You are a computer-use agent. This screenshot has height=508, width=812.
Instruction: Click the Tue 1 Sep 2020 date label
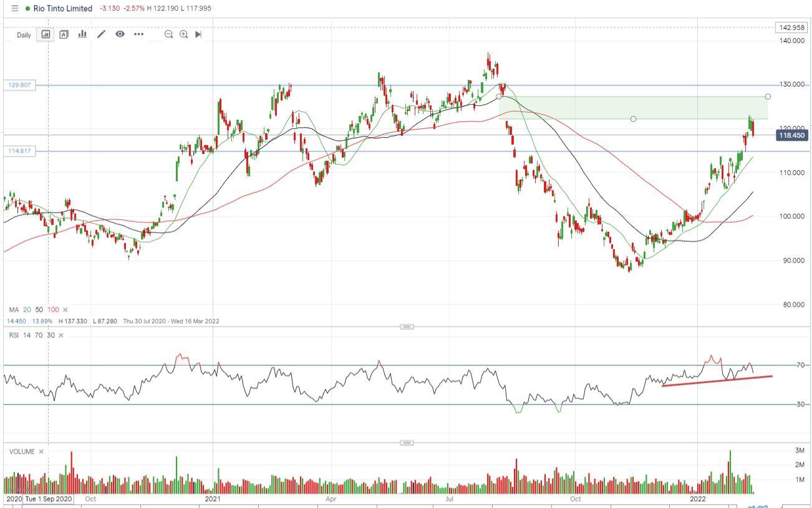click(48, 499)
